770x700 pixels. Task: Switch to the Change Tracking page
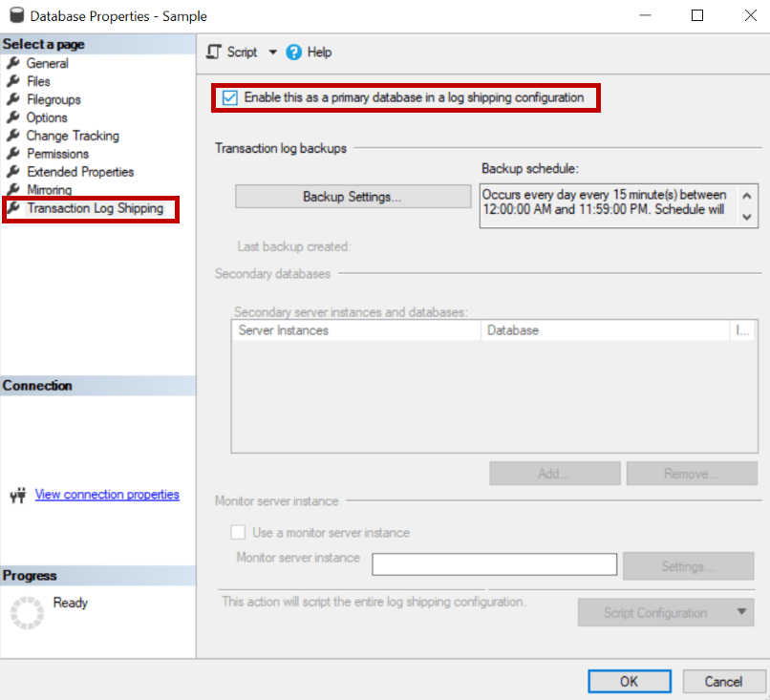73,136
